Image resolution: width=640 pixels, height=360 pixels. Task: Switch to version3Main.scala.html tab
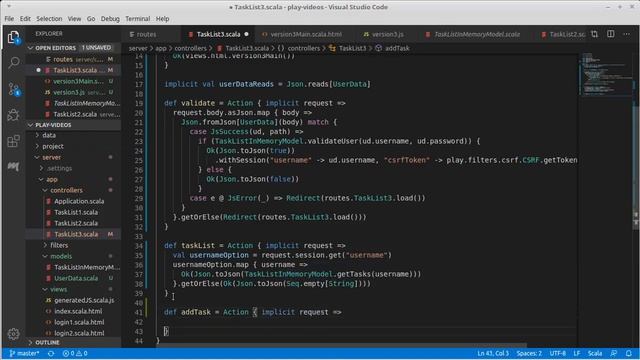click(306, 35)
